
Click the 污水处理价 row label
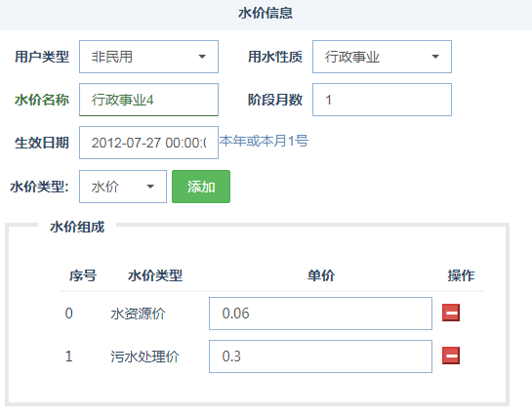pos(144,357)
